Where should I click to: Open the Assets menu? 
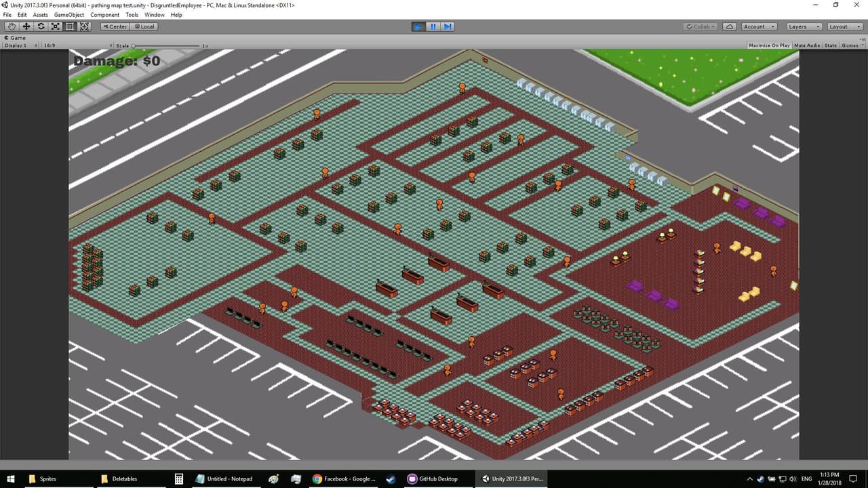[41, 15]
